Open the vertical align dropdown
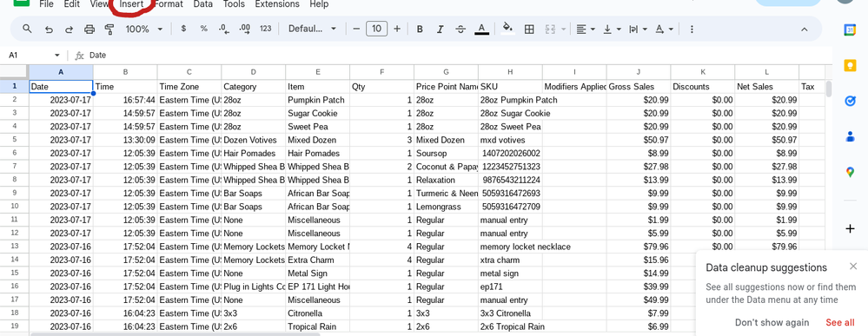 (x=612, y=30)
